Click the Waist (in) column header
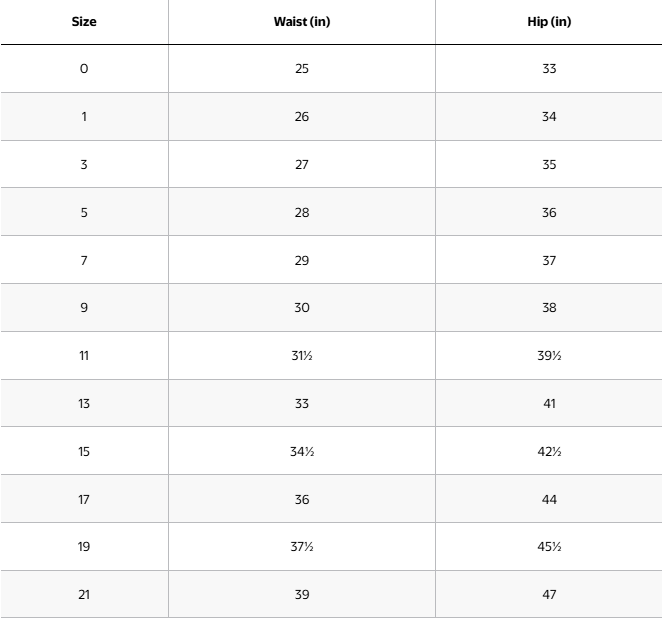The width and height of the screenshot is (665, 622). pos(302,22)
